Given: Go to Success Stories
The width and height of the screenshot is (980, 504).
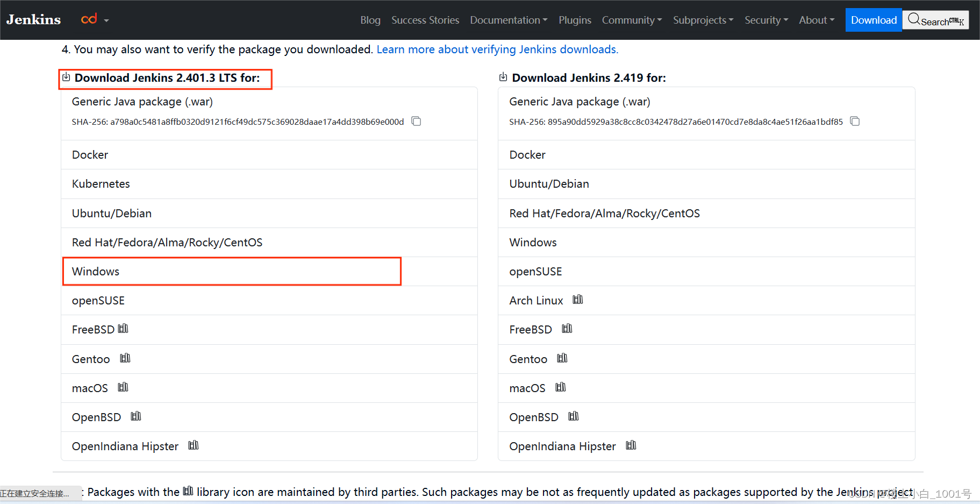Looking at the screenshot, I should pos(425,20).
